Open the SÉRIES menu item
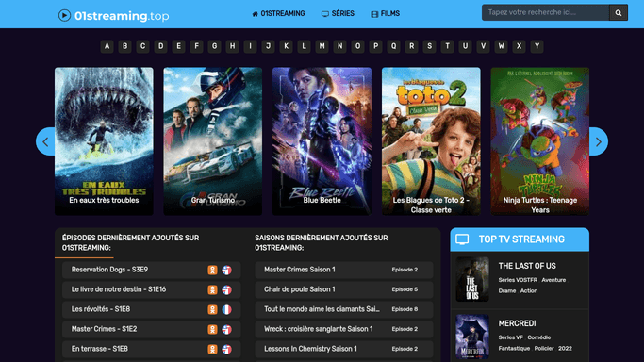This screenshot has width=644, height=362. coord(338,13)
